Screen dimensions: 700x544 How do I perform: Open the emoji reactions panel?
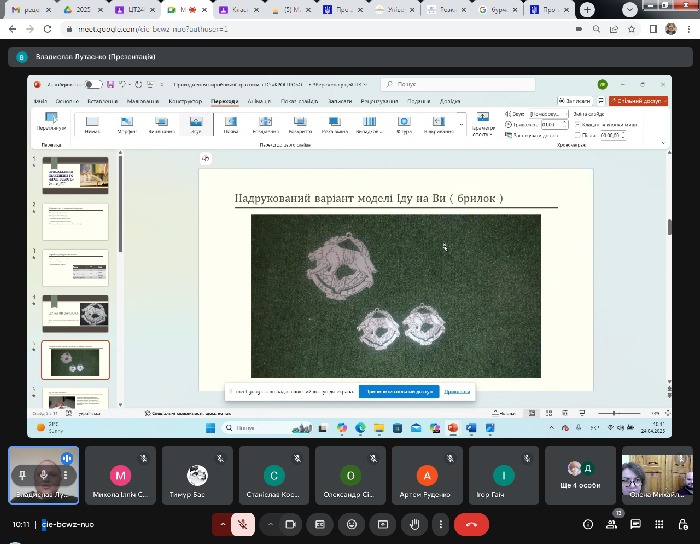[x=351, y=524]
